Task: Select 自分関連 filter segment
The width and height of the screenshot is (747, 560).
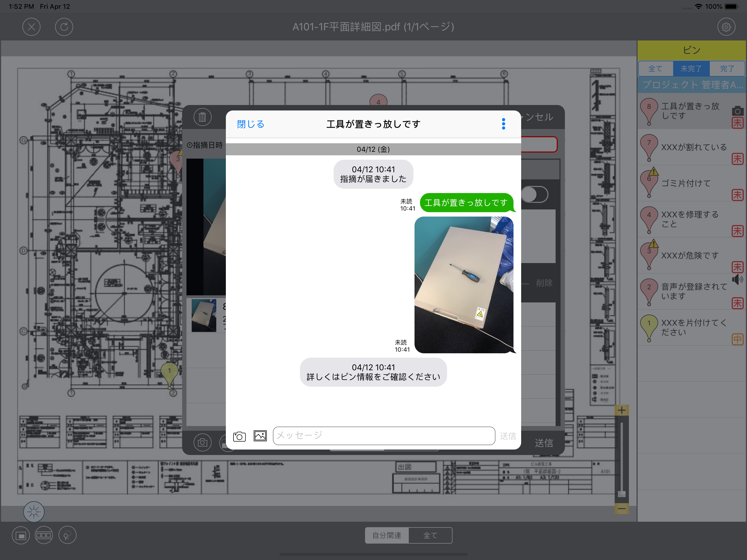Action: tap(387, 535)
